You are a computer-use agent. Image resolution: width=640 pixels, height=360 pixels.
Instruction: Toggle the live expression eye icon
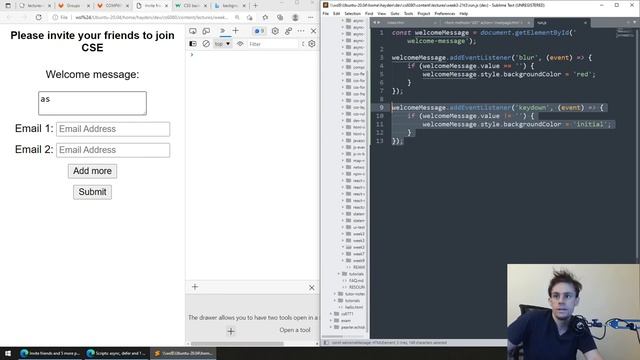pyautogui.click(x=240, y=44)
